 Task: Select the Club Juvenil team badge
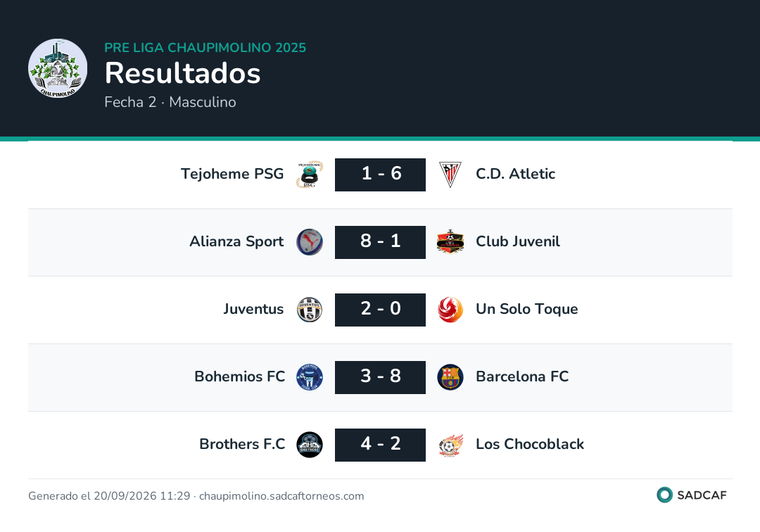(x=450, y=242)
